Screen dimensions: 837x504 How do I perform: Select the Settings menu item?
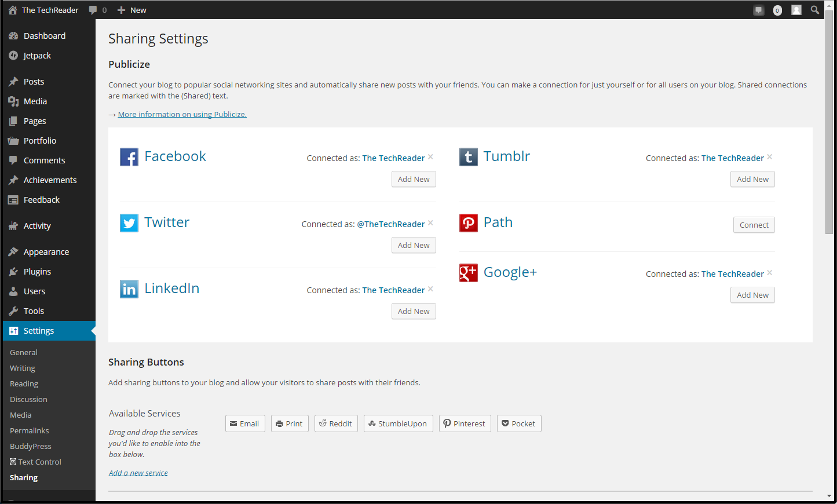[49, 331]
